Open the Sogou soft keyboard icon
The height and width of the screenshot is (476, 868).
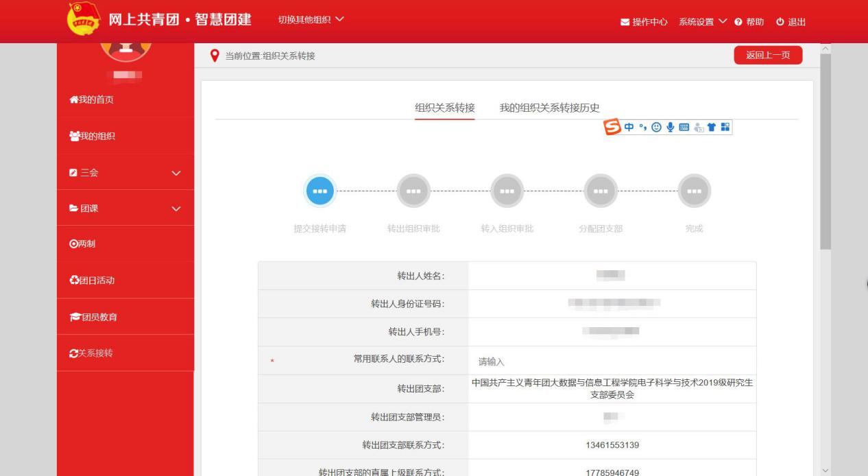click(x=683, y=128)
